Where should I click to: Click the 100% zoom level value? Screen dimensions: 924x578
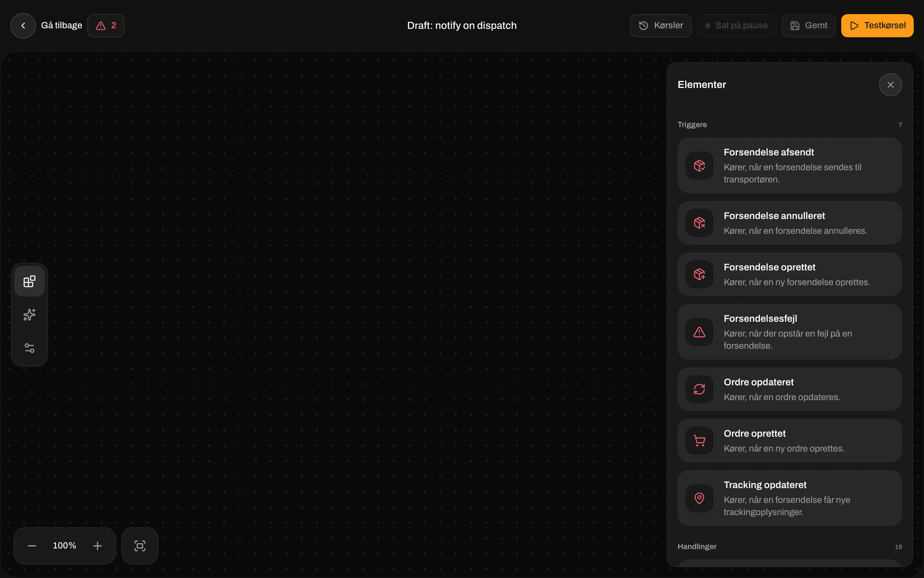(64, 546)
